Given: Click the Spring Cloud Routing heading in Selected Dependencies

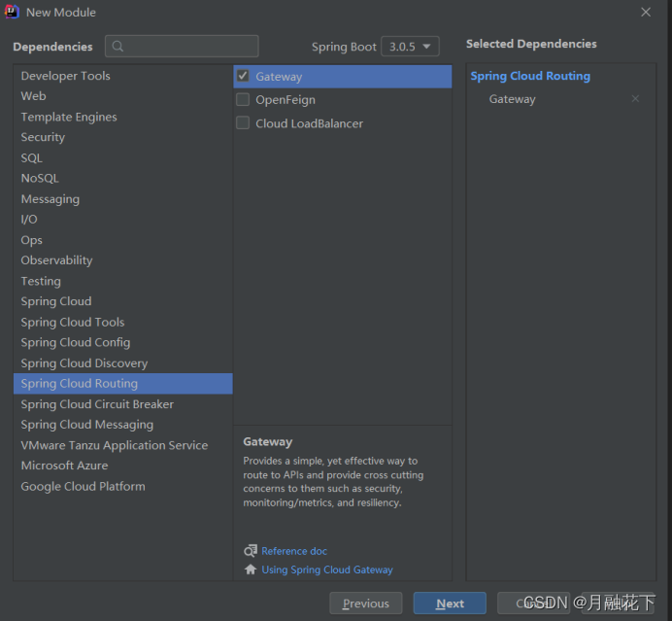Looking at the screenshot, I should (530, 76).
